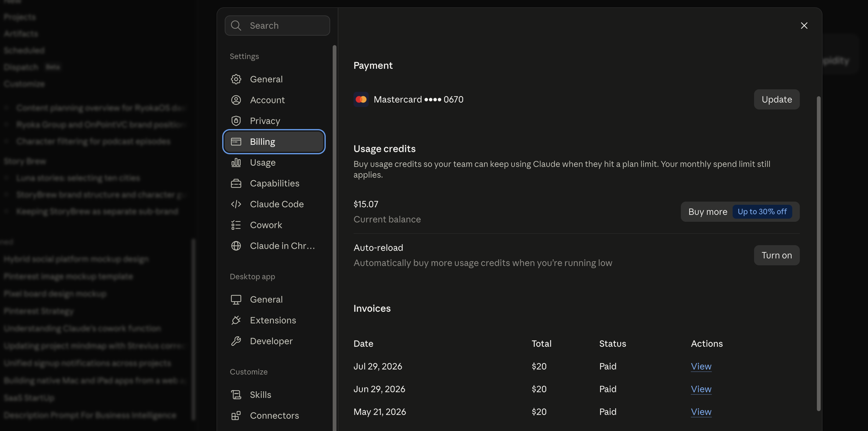Open the Skills page

(x=274, y=395)
